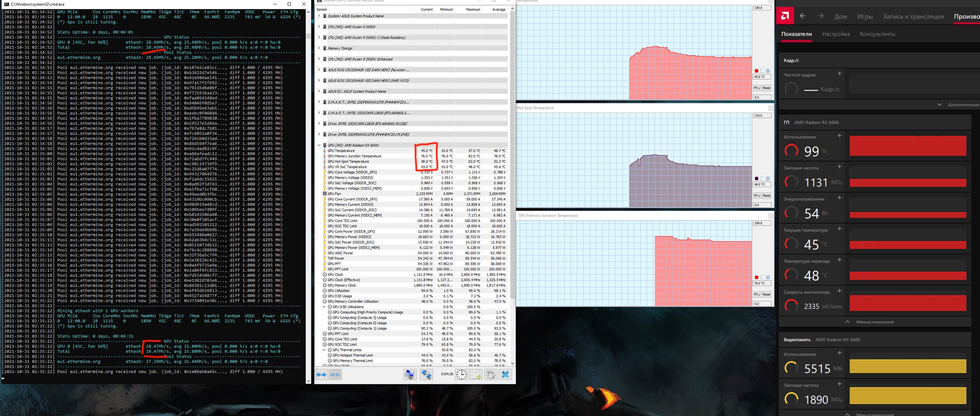Open HWiNFO settings gear icon
The height and width of the screenshot is (416, 980).
click(490, 375)
